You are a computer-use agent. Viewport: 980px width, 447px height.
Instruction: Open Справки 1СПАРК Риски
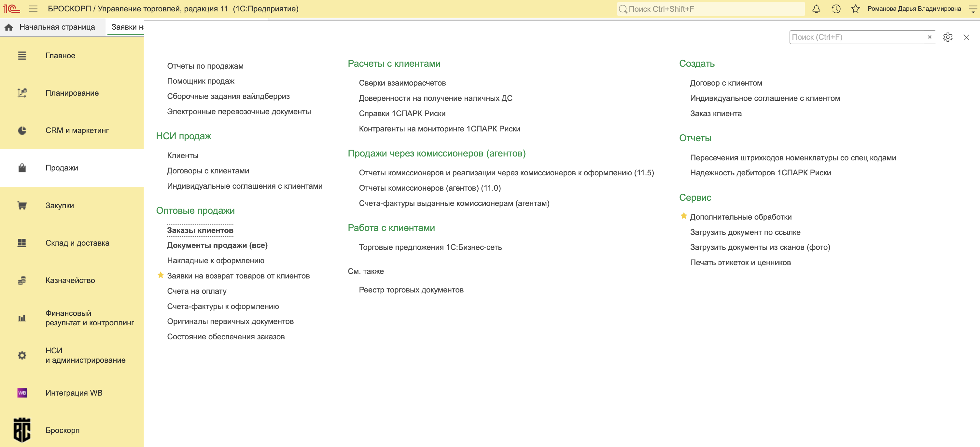[x=402, y=114]
